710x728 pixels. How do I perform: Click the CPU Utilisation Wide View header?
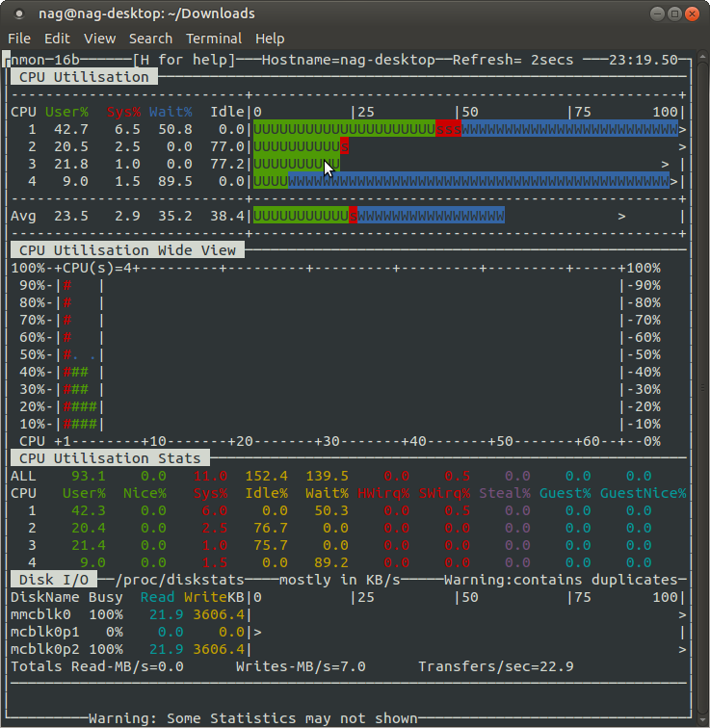point(128,250)
